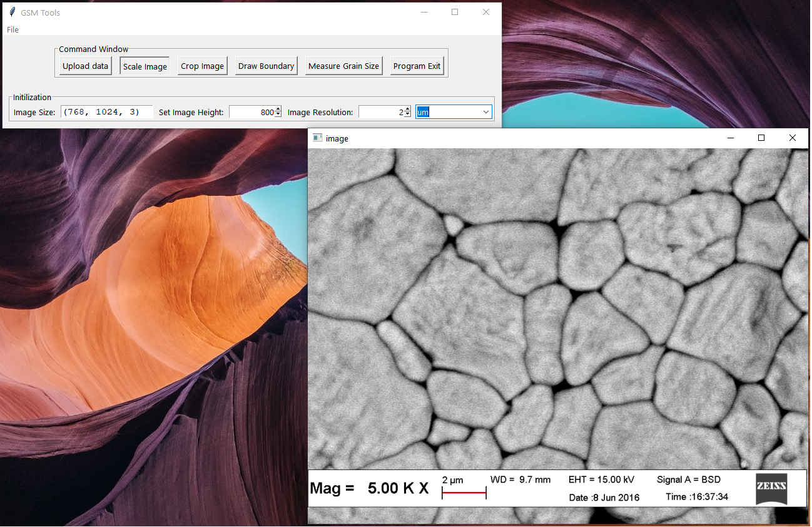
Task: Click Program Exit
Action: [x=417, y=65]
